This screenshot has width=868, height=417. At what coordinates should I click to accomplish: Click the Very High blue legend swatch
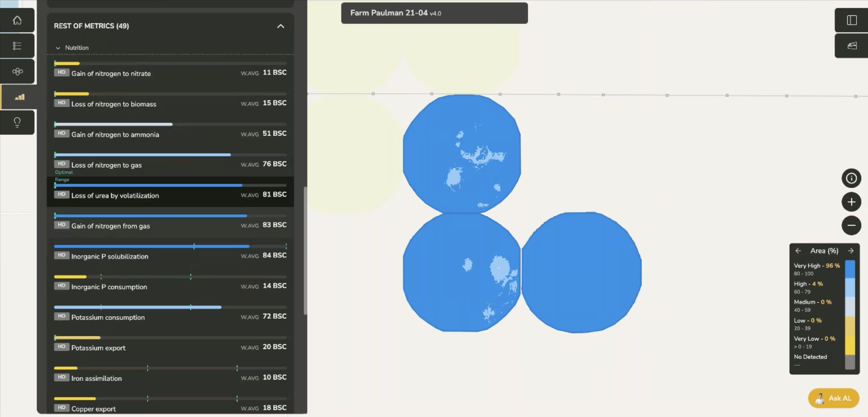850,269
